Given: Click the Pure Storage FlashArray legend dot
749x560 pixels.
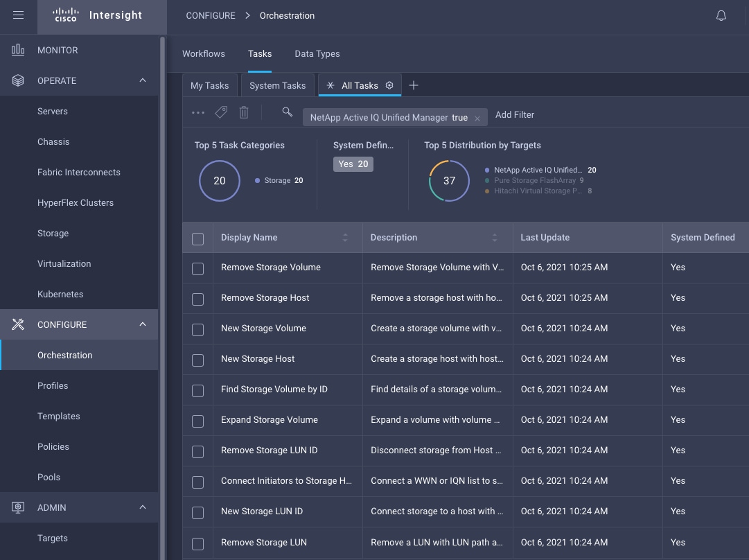Looking at the screenshot, I should (487, 181).
